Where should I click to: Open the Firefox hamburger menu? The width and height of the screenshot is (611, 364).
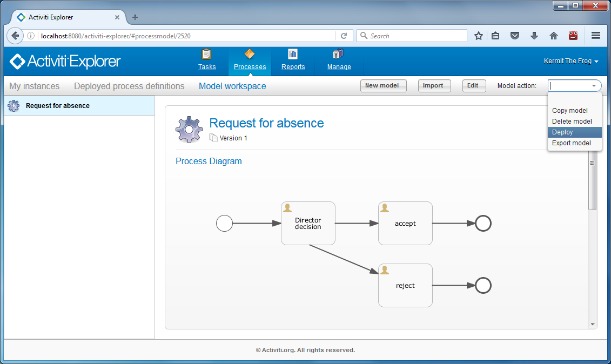tap(596, 36)
